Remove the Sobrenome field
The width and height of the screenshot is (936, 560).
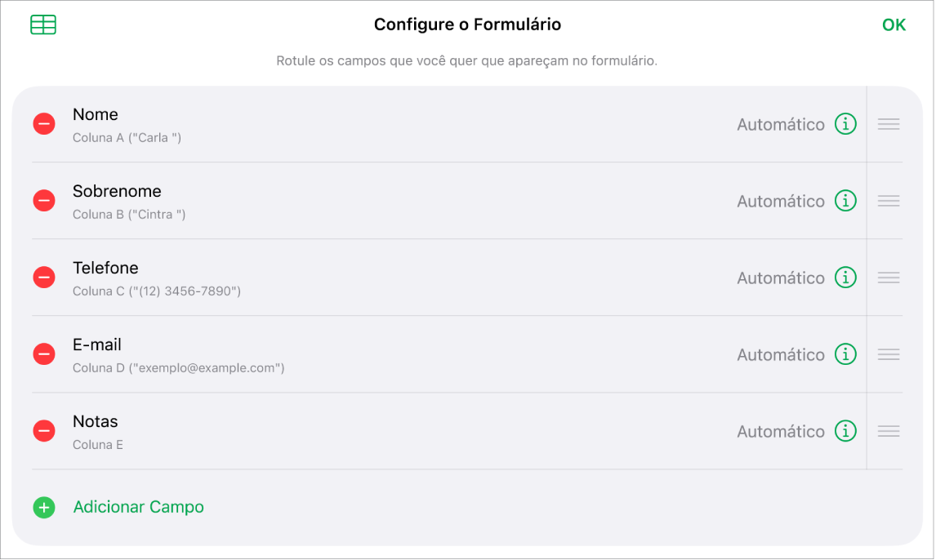[43, 200]
